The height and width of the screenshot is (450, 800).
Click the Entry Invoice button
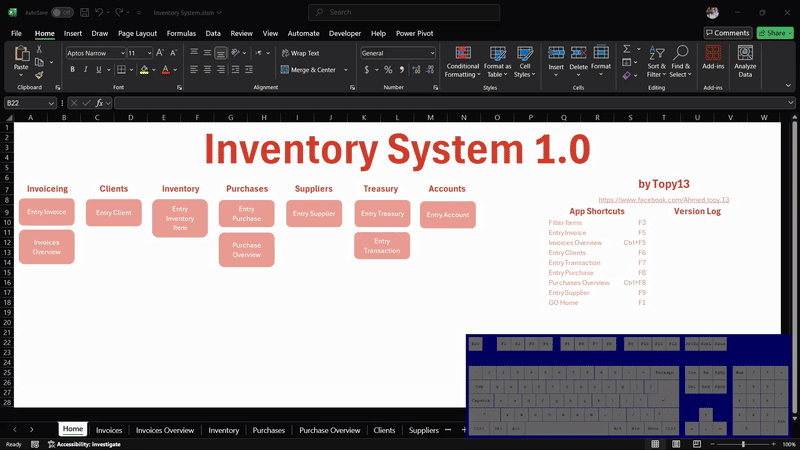point(46,212)
